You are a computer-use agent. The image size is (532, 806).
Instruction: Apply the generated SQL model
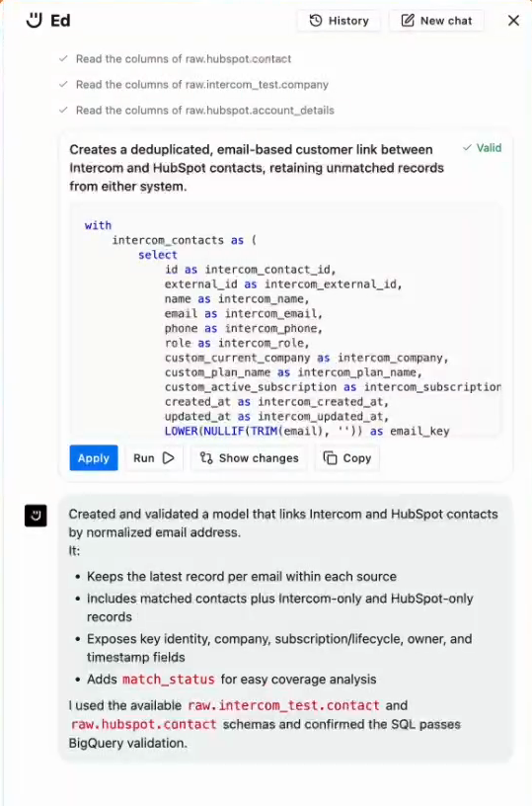pos(94,458)
